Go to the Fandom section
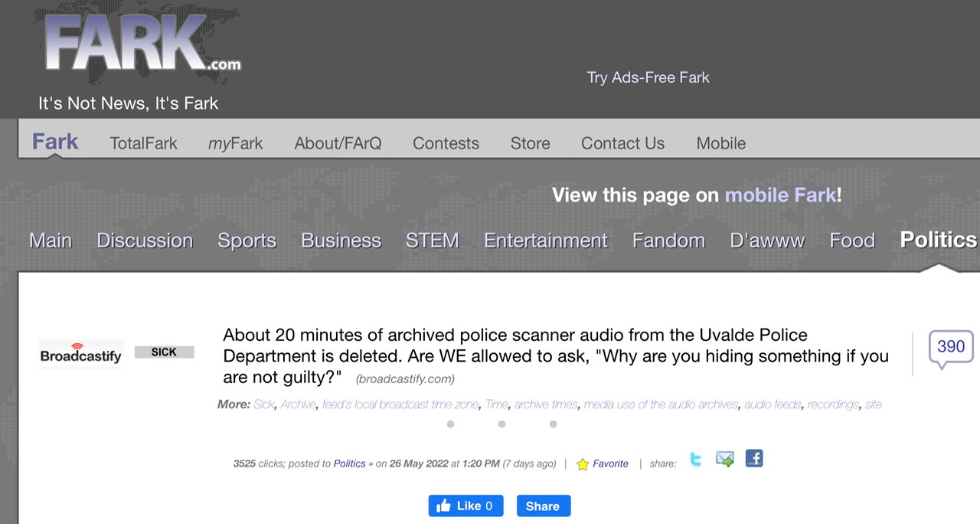 pos(668,241)
